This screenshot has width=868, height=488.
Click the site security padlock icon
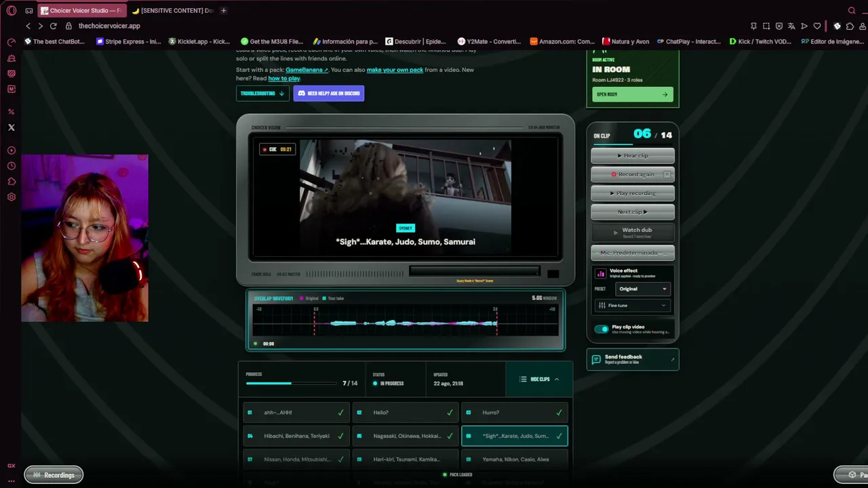tap(68, 26)
